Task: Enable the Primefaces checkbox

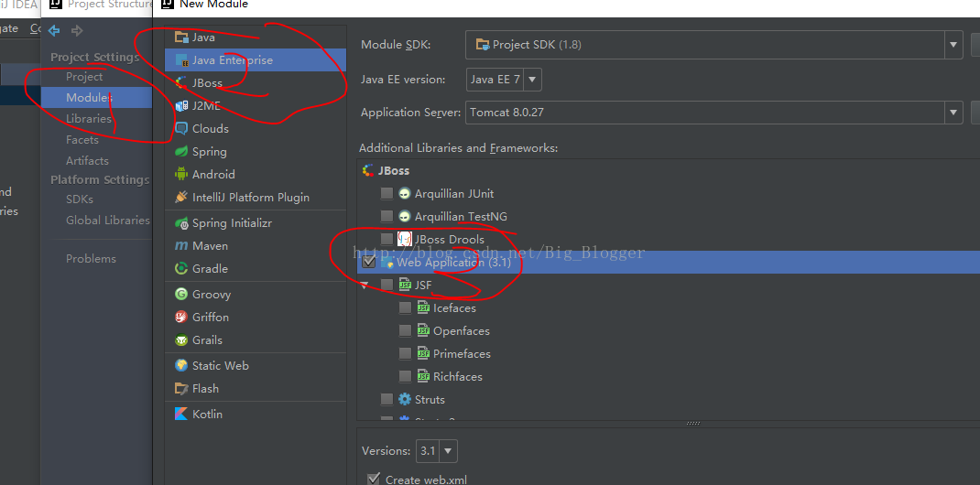Action: pos(405,353)
